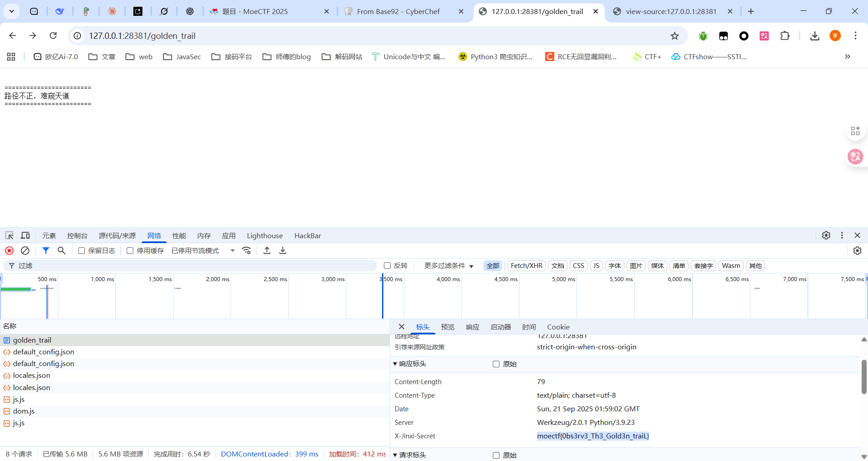Enable the 保留日志 checkbox
Image resolution: width=868 pixels, height=461 pixels.
pos(82,251)
